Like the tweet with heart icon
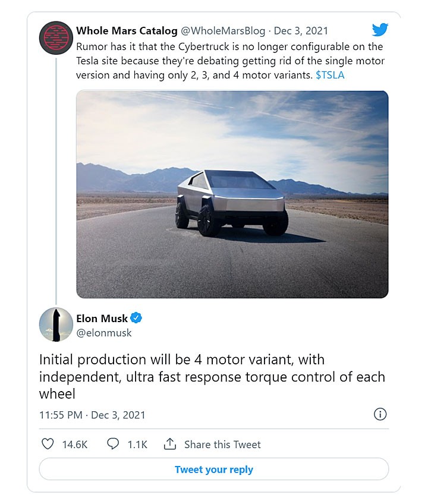428x504 pixels. point(48,444)
